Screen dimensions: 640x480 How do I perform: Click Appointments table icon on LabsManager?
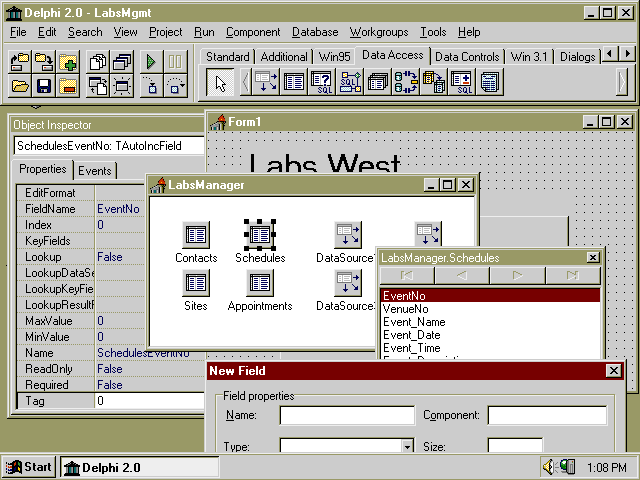point(260,283)
